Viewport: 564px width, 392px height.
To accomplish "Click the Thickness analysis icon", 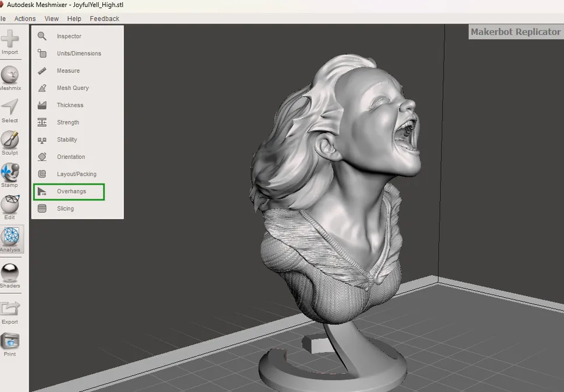I will pyautogui.click(x=42, y=105).
